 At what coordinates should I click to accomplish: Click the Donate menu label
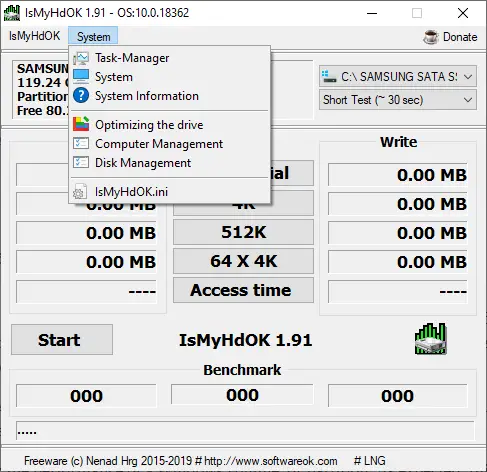pyautogui.click(x=460, y=37)
